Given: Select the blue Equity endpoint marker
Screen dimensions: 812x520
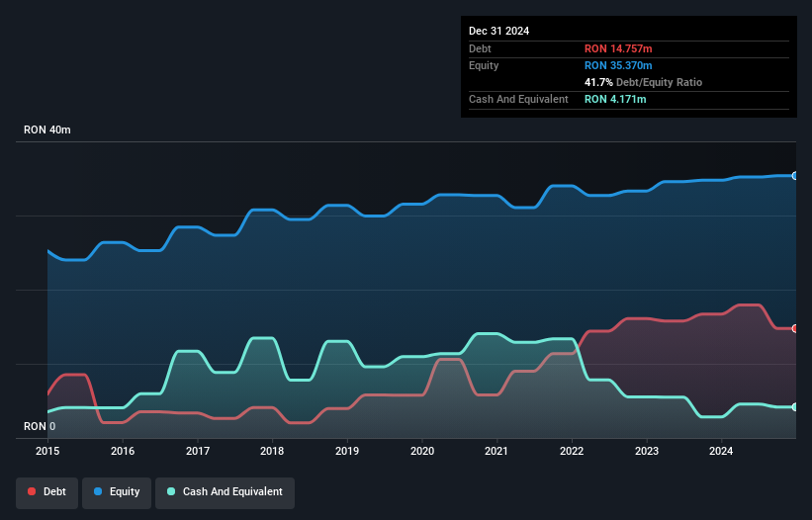Looking at the screenshot, I should 795,176.
